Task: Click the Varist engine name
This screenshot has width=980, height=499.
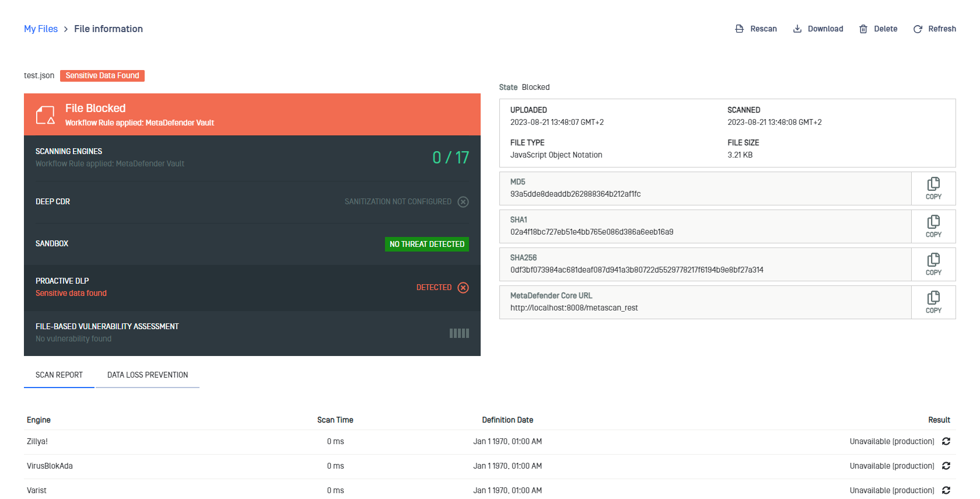Action: tap(37, 491)
